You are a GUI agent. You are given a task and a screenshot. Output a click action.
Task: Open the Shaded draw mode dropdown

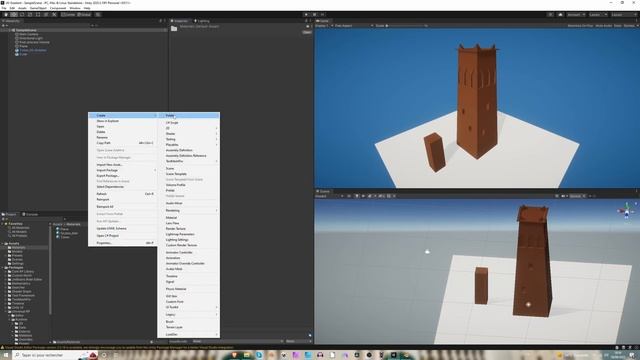click(x=329, y=196)
